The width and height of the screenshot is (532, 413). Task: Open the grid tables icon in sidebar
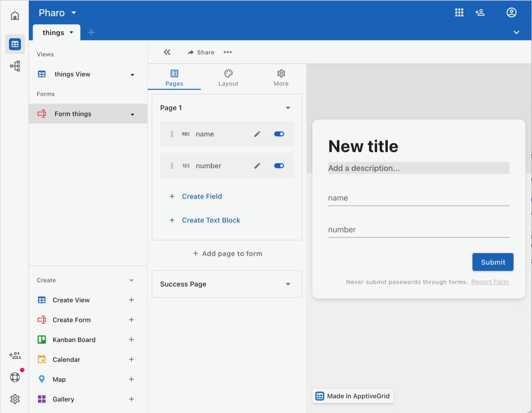point(15,44)
